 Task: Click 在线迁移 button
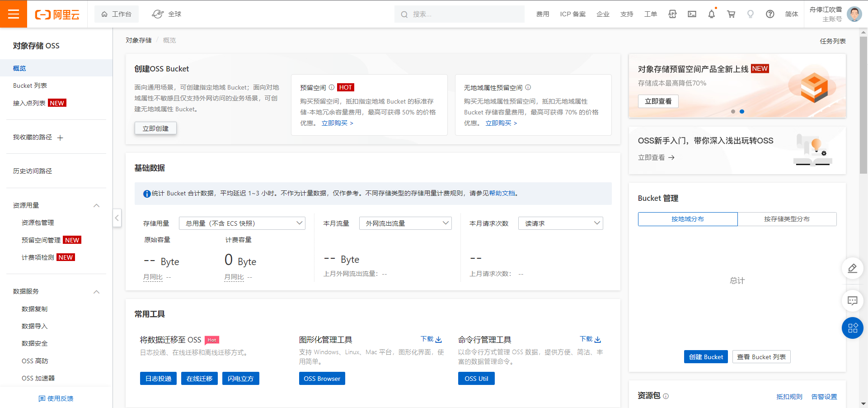click(x=200, y=379)
